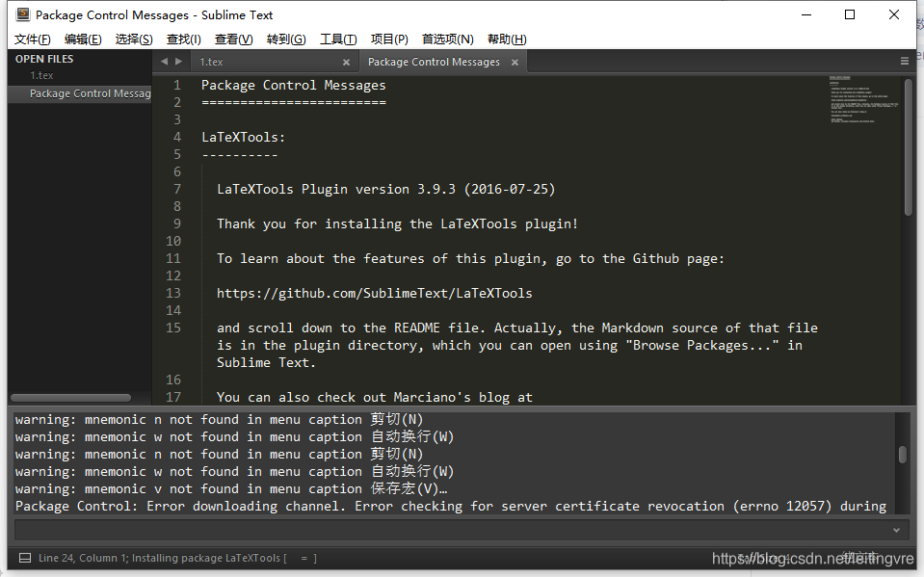Click the console output vertical scrollbar
Image resolution: width=924 pixels, height=577 pixels.
point(902,455)
